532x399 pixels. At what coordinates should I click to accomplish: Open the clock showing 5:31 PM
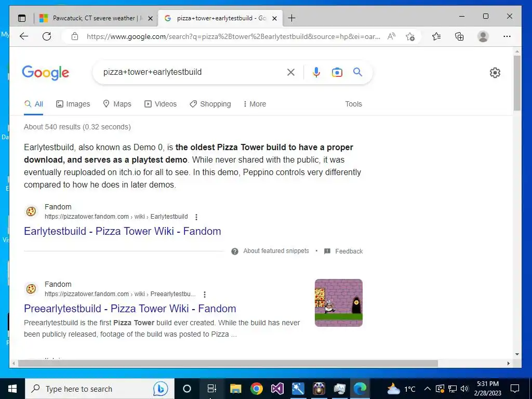pos(488,389)
